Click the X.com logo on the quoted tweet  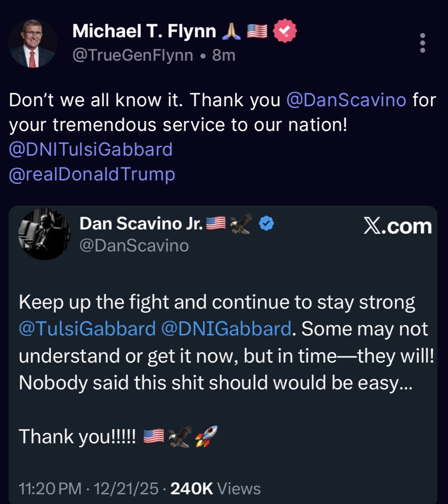396,225
